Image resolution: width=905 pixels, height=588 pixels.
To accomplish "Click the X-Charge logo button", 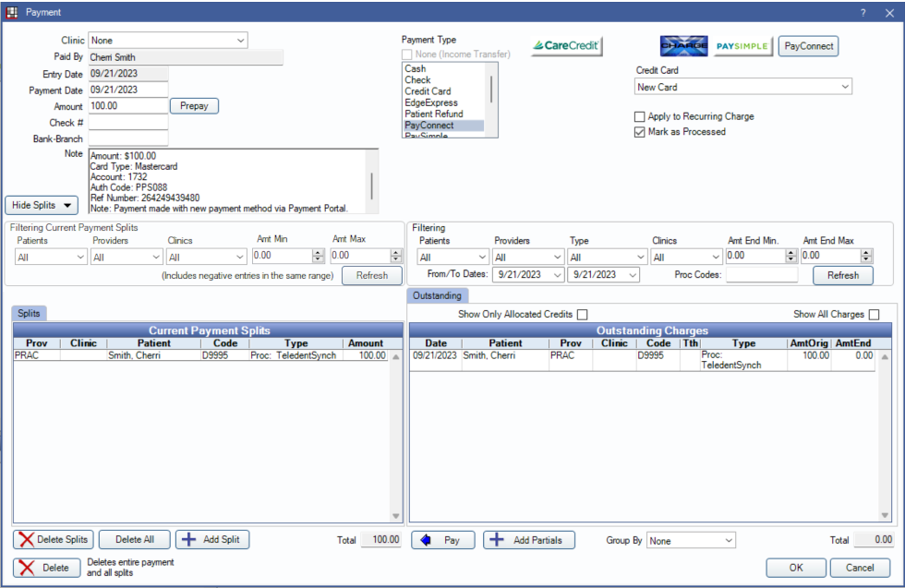I will pyautogui.click(x=683, y=45).
